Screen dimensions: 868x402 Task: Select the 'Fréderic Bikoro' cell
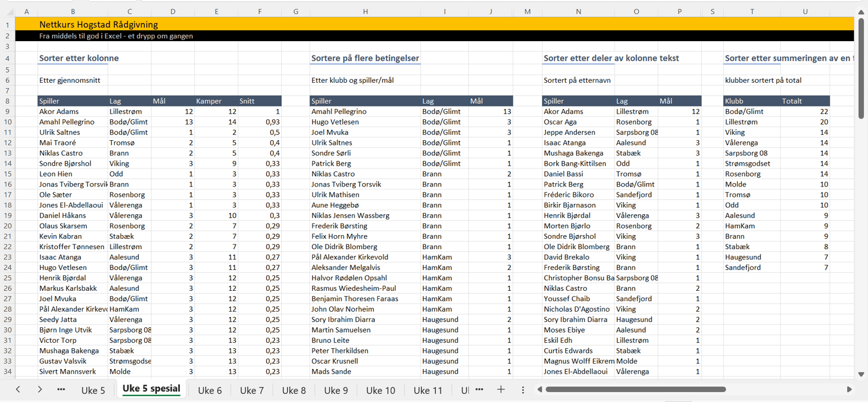(x=579, y=195)
